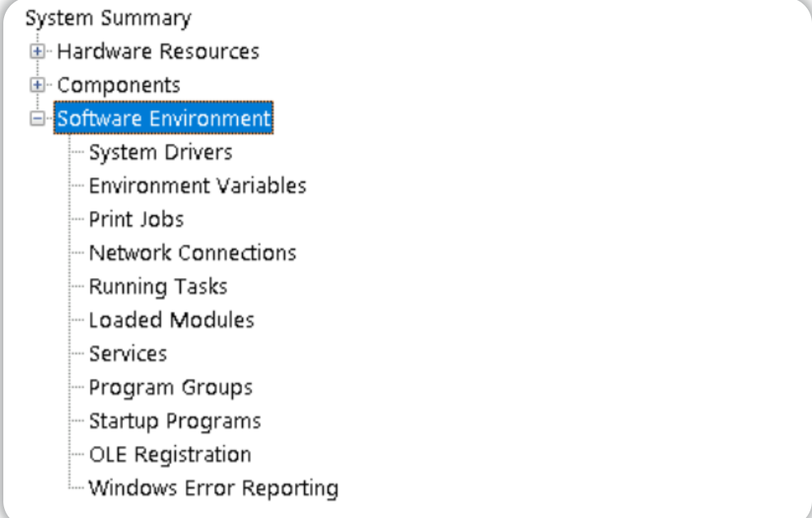Open System Drivers entry

point(161,152)
